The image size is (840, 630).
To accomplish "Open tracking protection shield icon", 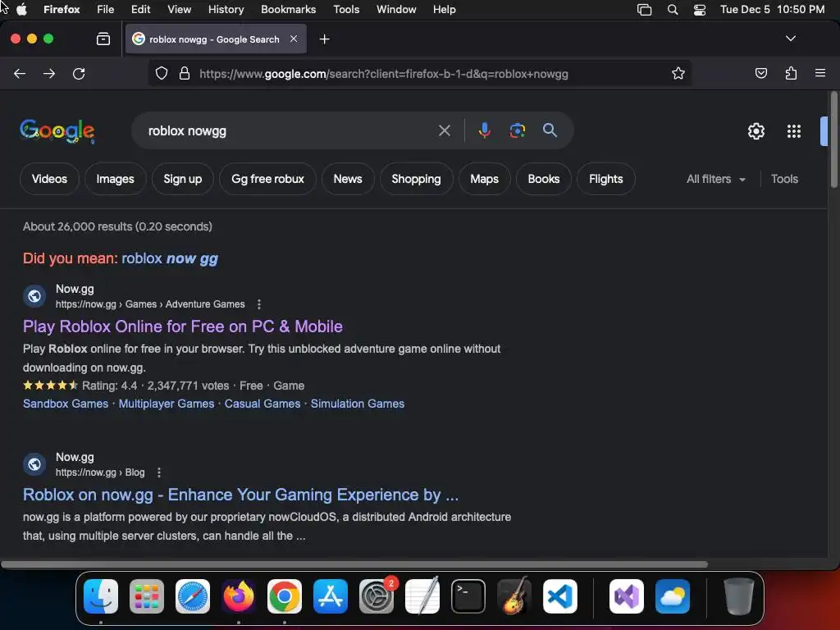I will point(162,73).
